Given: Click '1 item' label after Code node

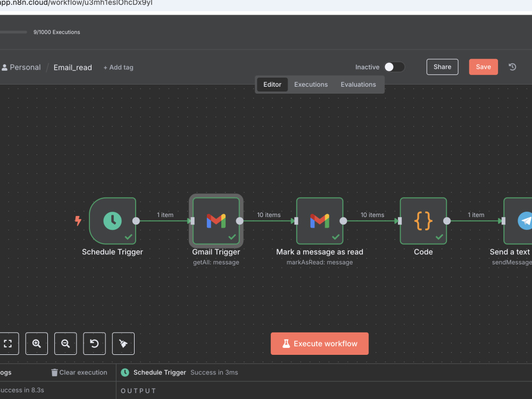Looking at the screenshot, I should tap(476, 215).
